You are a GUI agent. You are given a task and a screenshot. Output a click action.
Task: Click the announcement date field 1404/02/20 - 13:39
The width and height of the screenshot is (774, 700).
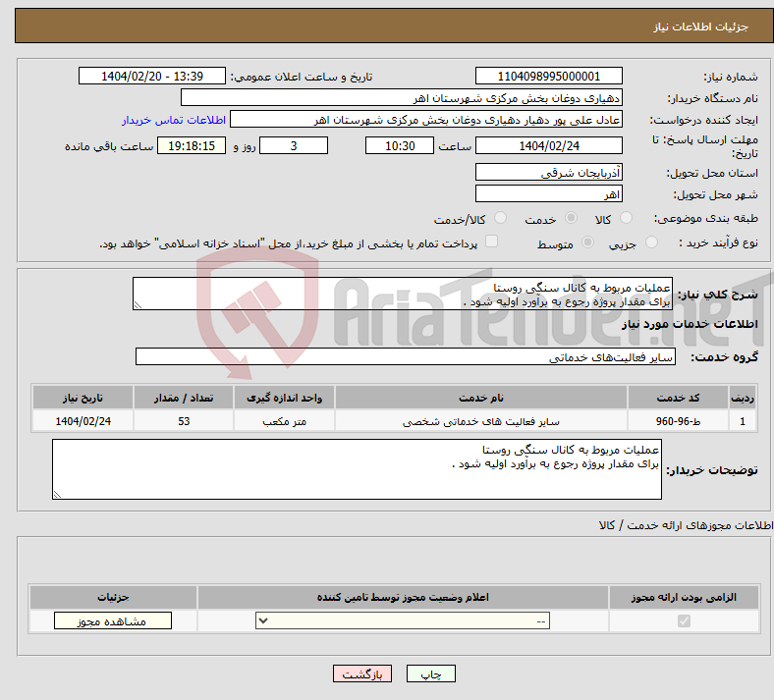pos(152,76)
